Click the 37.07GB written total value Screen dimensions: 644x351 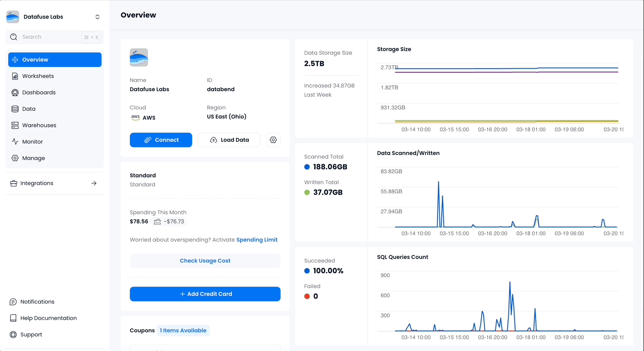pos(328,192)
